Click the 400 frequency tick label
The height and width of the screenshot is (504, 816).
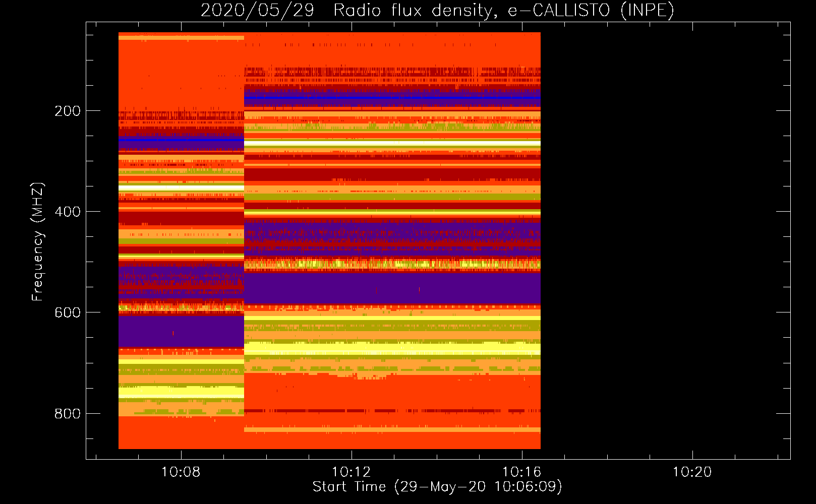(x=68, y=212)
